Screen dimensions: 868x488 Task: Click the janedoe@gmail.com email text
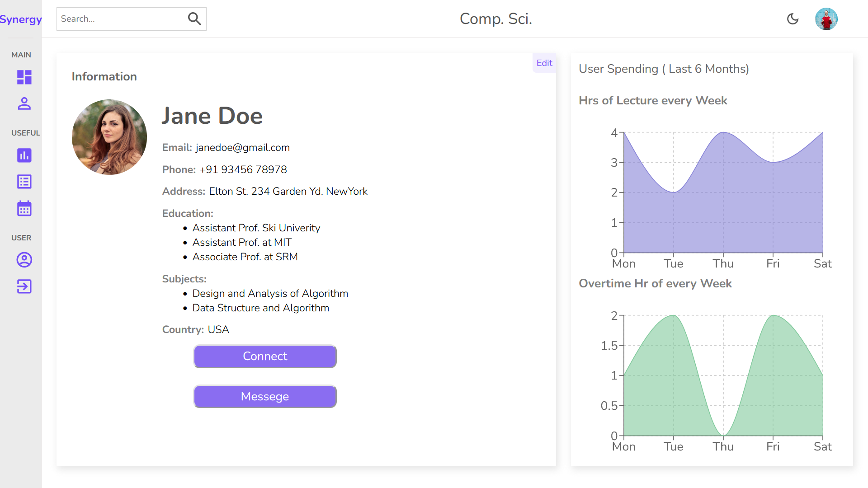(x=242, y=148)
